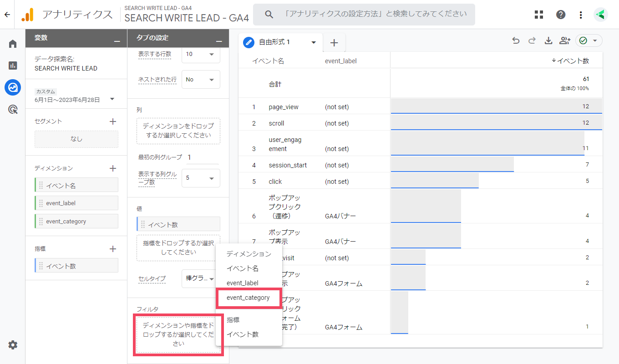Viewport: 619px width, 364px height.
Task: Click the user_engagement row cell
Action: pyautogui.click(x=285, y=144)
